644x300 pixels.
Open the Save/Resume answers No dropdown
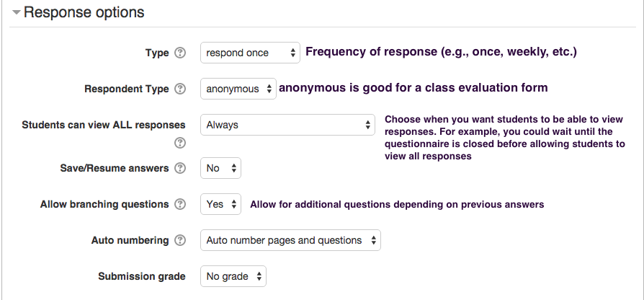[x=220, y=168]
